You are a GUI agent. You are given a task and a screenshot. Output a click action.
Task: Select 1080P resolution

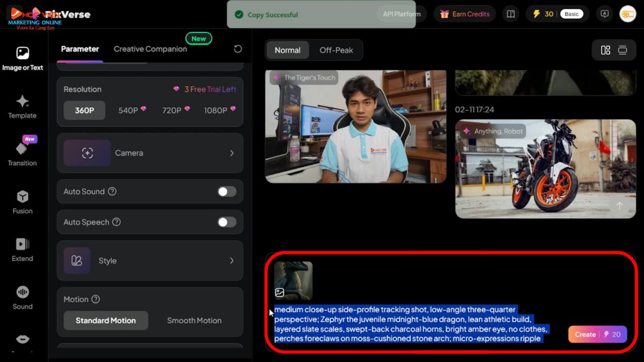tap(219, 110)
